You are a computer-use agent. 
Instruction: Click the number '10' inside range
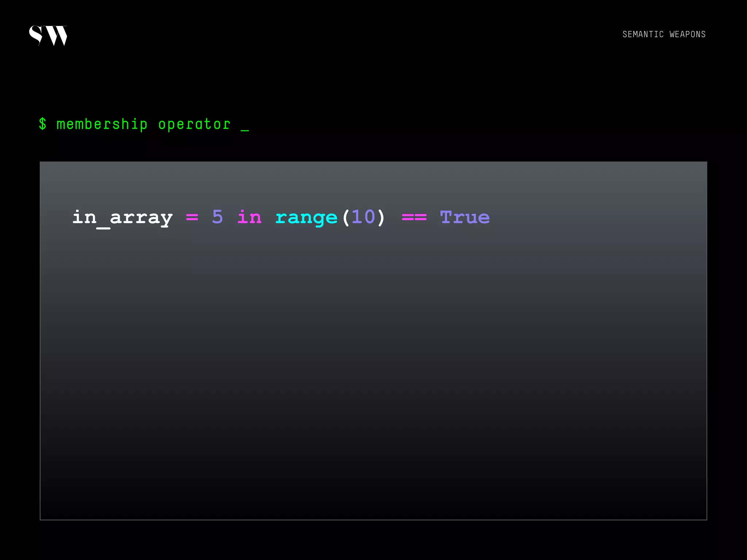click(x=363, y=217)
